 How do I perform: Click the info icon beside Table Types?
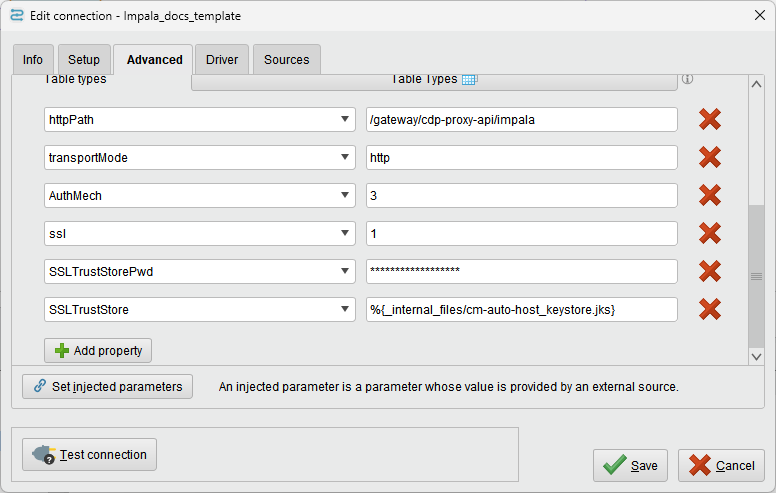[x=687, y=80]
